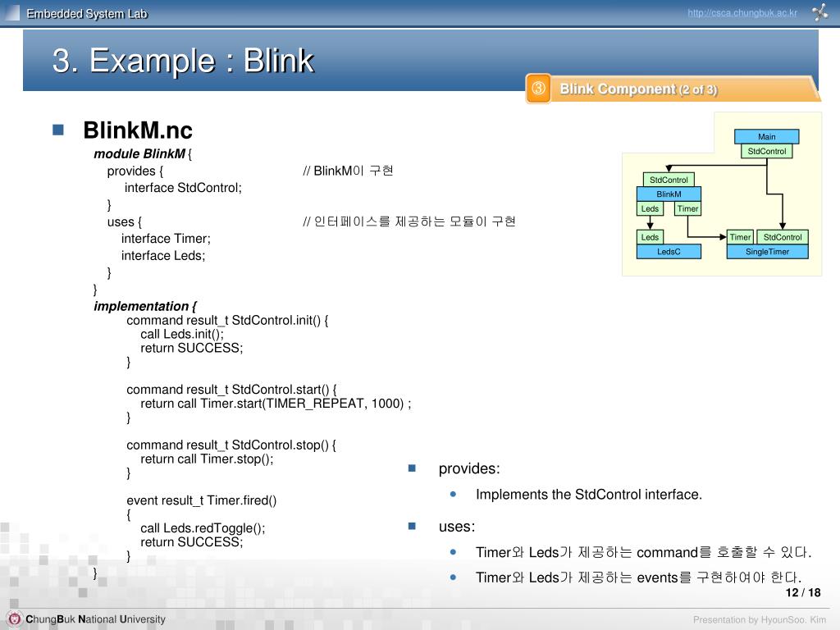Click 'command result_t StdControl.init() {' line
The width and height of the screenshot is (840, 630).
click(x=228, y=321)
